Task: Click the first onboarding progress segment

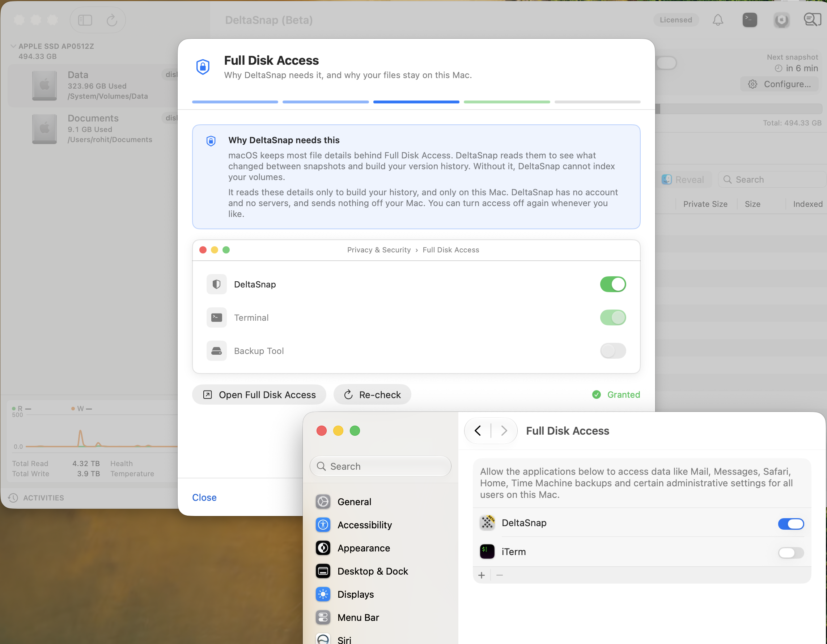Action: pyautogui.click(x=235, y=102)
